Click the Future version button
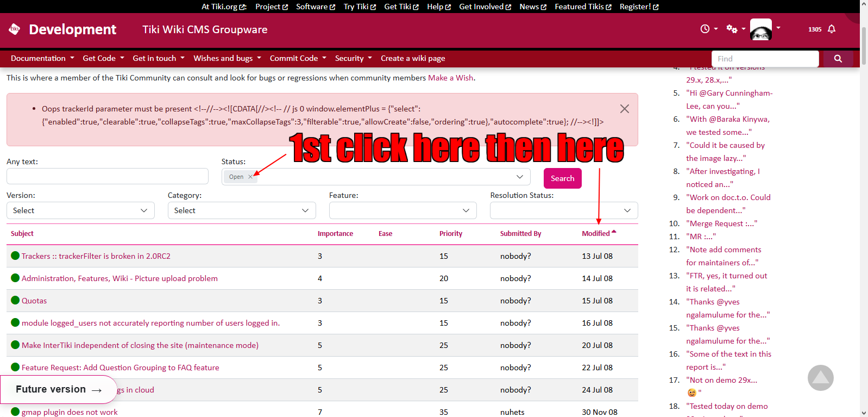Viewport: 868px width, 417px height. pyautogui.click(x=59, y=389)
